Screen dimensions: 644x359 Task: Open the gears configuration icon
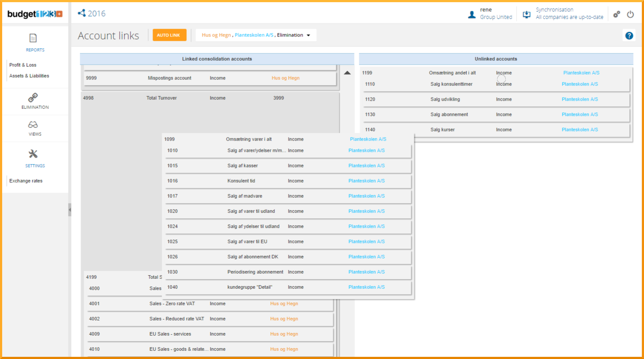[x=616, y=14]
